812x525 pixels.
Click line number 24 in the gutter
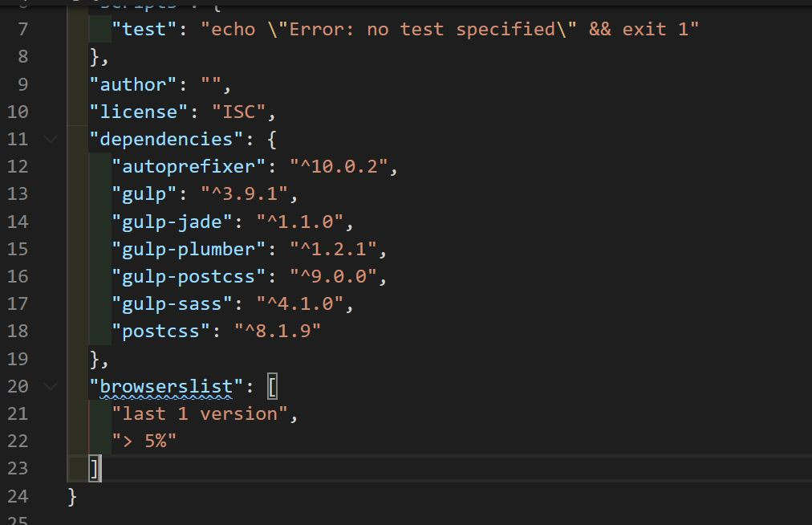tap(18, 496)
